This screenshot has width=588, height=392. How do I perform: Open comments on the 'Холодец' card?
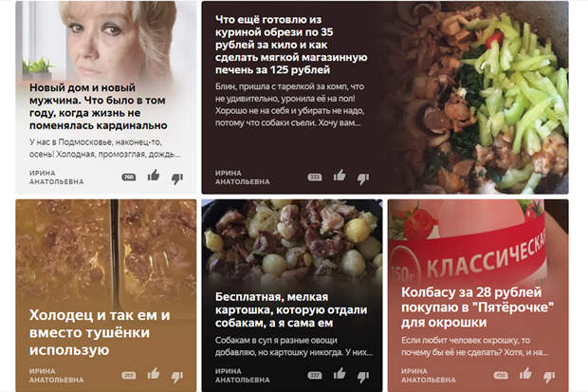coord(129,375)
